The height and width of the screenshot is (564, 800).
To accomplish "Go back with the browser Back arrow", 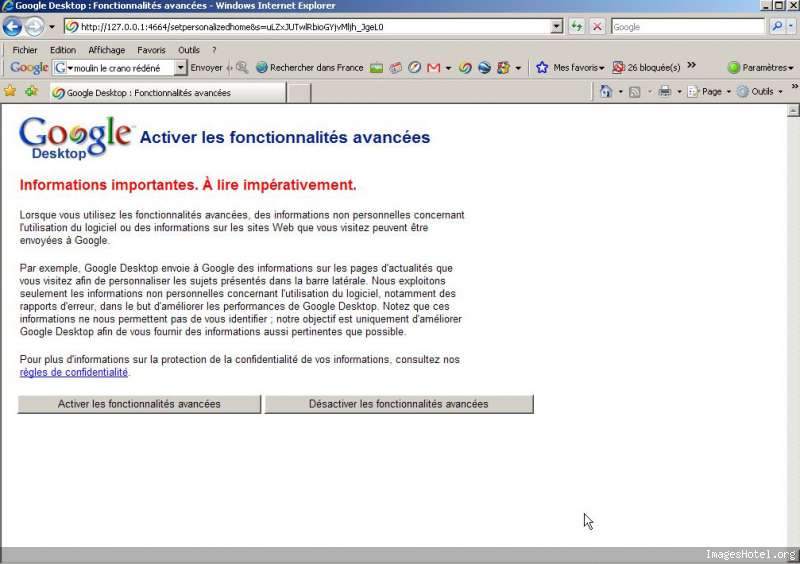I will click(x=12, y=27).
